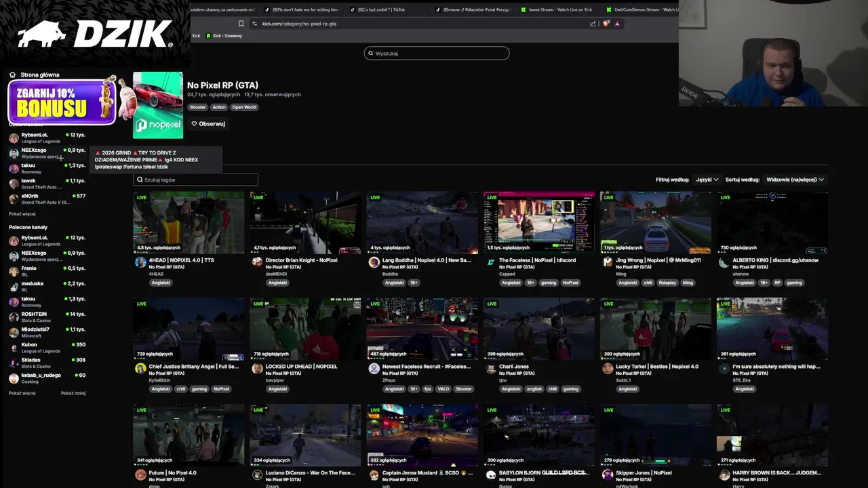
Task: Open Kubon channel avatar
Action: [14, 348]
